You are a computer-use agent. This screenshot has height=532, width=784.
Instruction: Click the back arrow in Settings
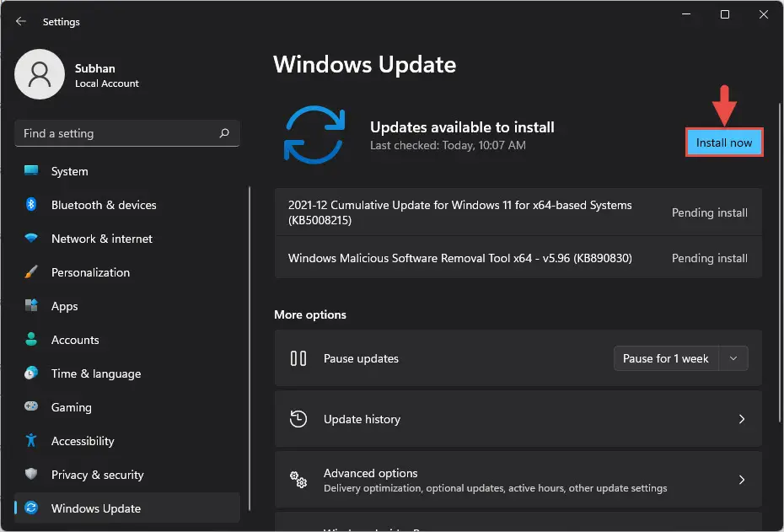pyautogui.click(x=20, y=22)
